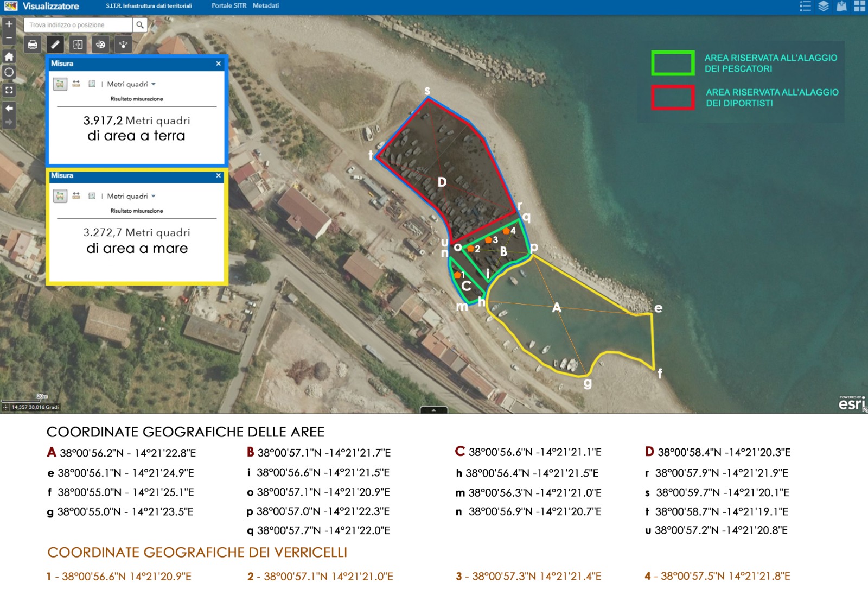Go to the Home default extent
The width and height of the screenshot is (868, 614).
pos(9,56)
